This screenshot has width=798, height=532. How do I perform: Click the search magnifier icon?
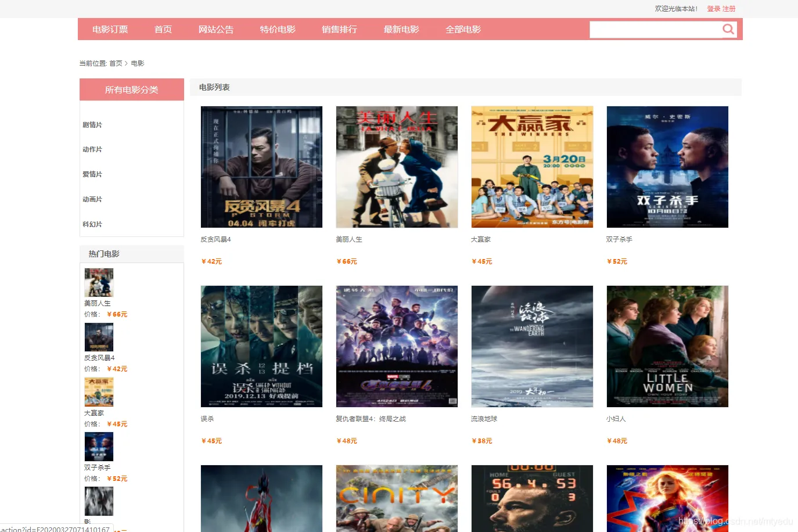(728, 29)
